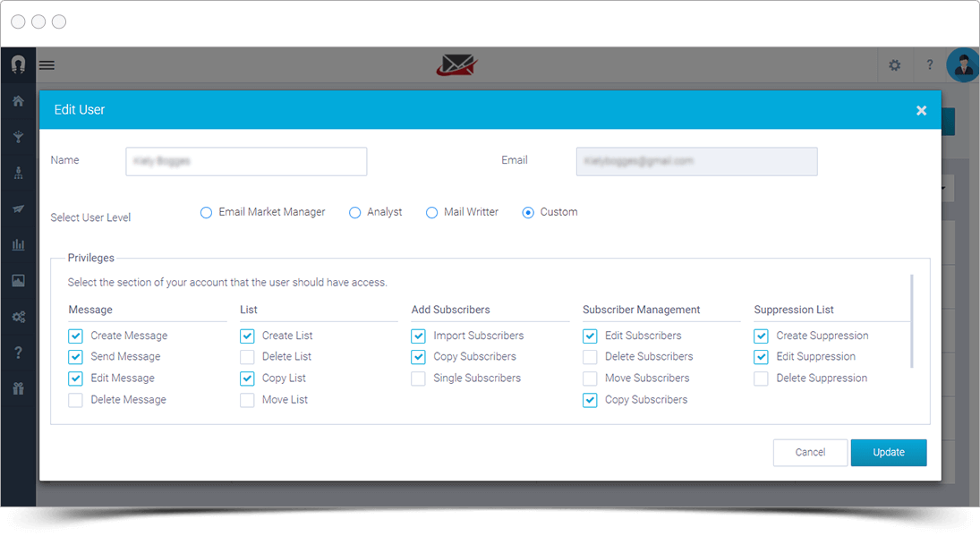The image size is (980, 536).
Task: Check Move Subscribers privilege
Action: [590, 379]
